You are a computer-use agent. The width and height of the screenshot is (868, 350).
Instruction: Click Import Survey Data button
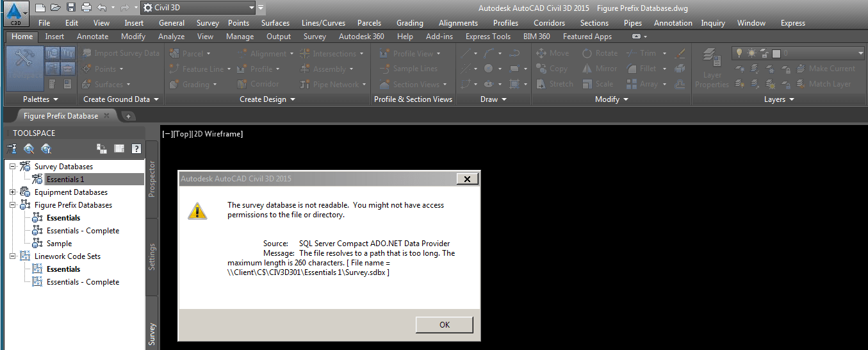coord(120,53)
